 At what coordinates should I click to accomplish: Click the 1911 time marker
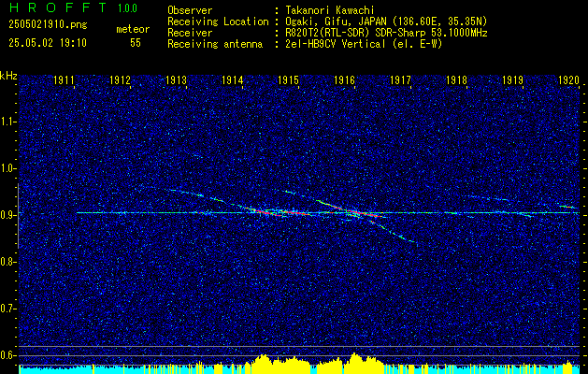pos(64,79)
